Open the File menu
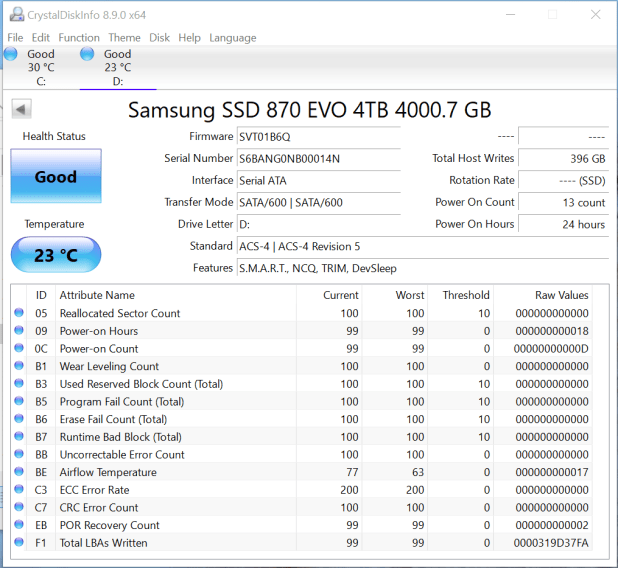Viewport: 618px width, 568px height. tap(15, 38)
